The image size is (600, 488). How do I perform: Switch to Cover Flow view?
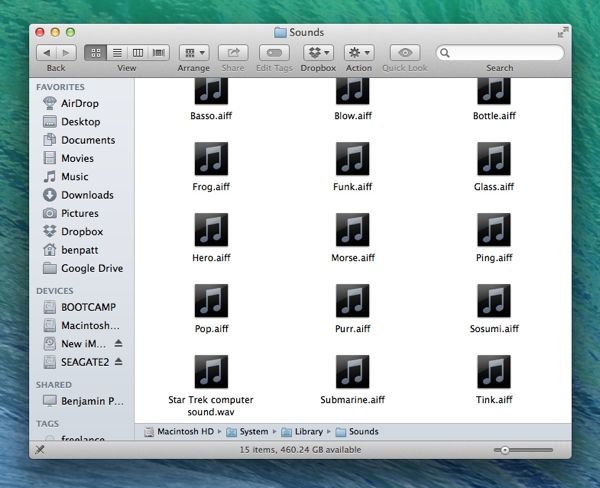[158, 53]
